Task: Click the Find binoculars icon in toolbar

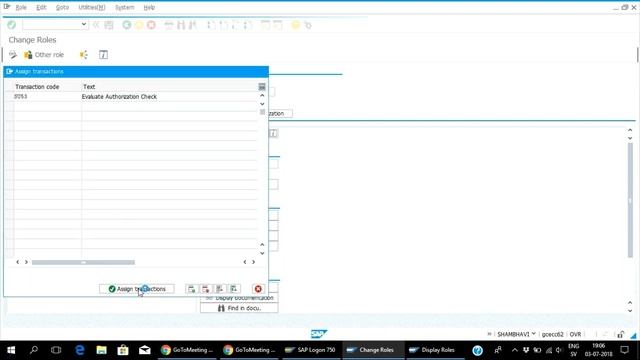Action: click(181, 25)
